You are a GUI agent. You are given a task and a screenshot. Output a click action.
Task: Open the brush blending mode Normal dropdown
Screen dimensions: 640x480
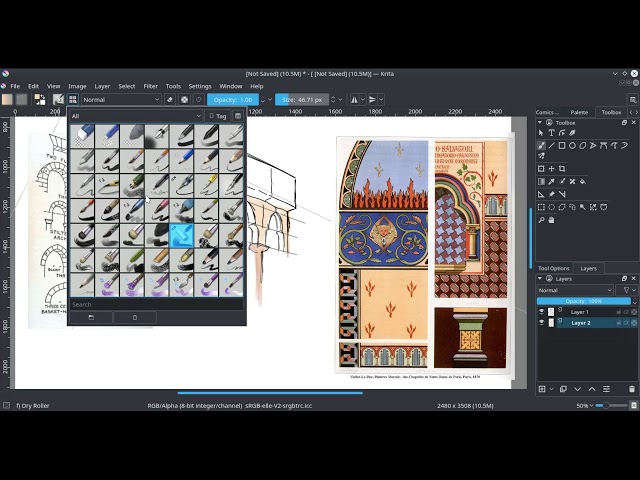pyautogui.click(x=120, y=100)
